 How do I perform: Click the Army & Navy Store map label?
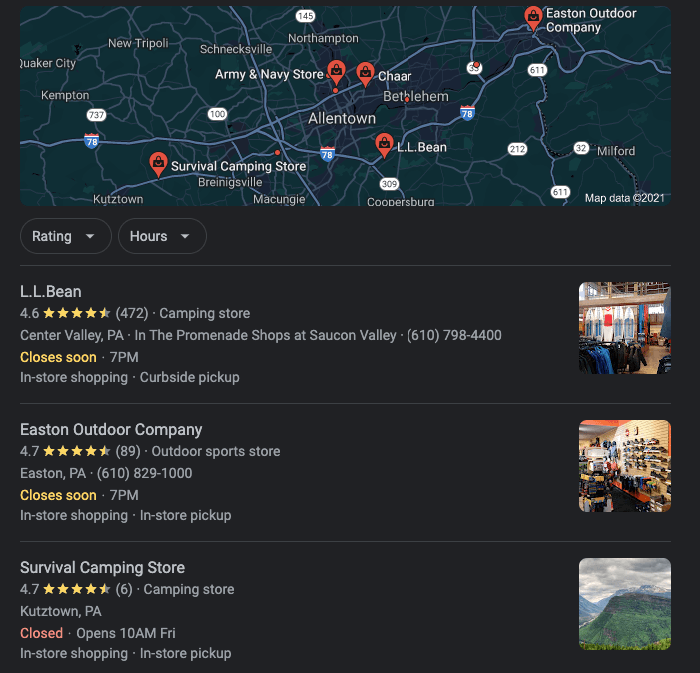tap(269, 74)
